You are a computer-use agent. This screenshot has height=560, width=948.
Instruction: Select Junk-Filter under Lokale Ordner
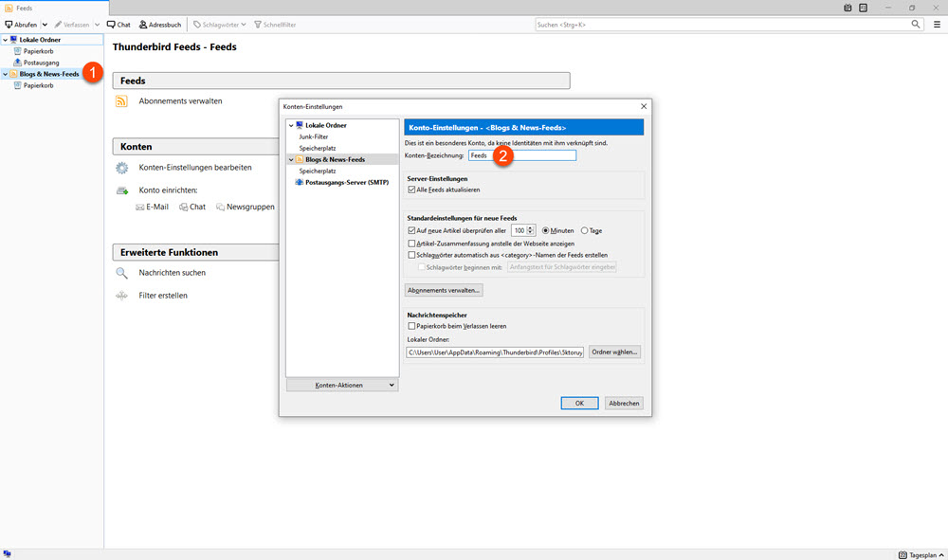coord(314,136)
